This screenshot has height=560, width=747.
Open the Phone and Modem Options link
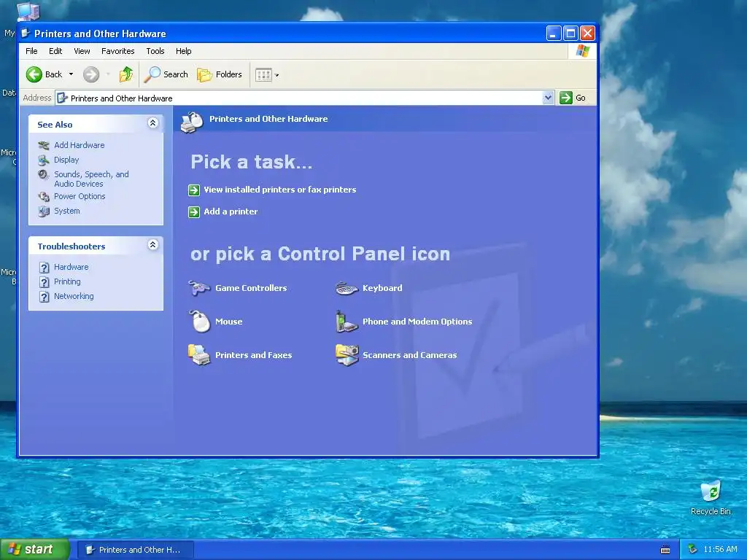coord(417,322)
